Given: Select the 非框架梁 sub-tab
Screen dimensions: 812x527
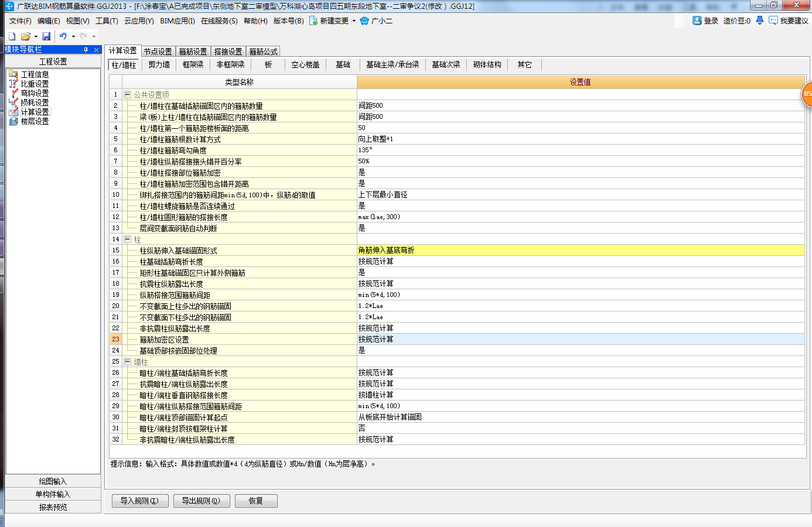Looking at the screenshot, I should pyautogui.click(x=231, y=64).
